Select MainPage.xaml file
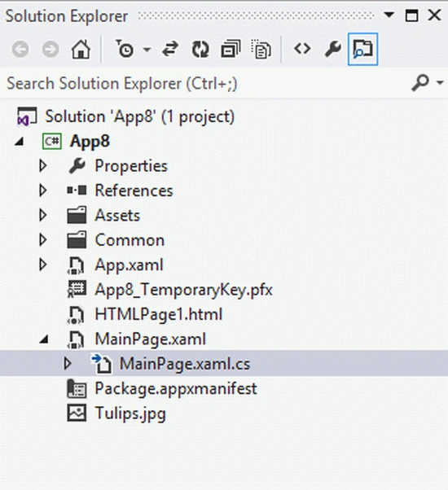This screenshot has height=490, width=448. coord(151,339)
